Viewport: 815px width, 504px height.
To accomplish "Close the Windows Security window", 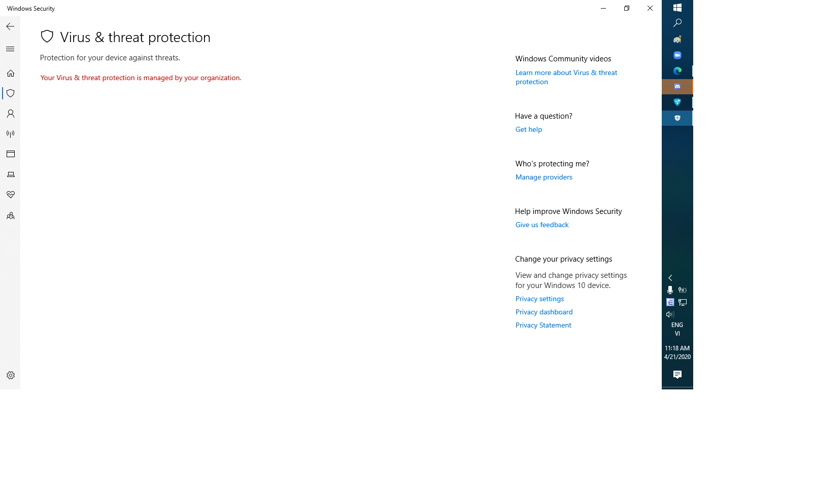I will [x=650, y=8].
